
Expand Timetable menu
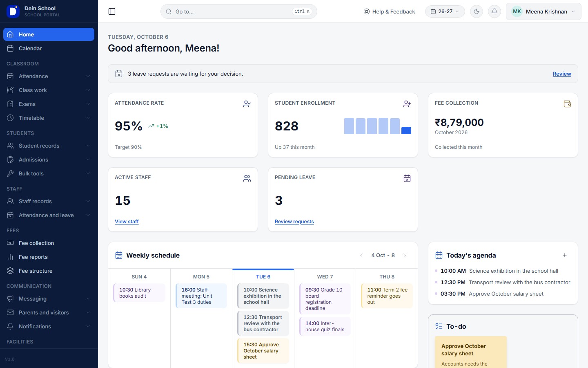pyautogui.click(x=49, y=118)
